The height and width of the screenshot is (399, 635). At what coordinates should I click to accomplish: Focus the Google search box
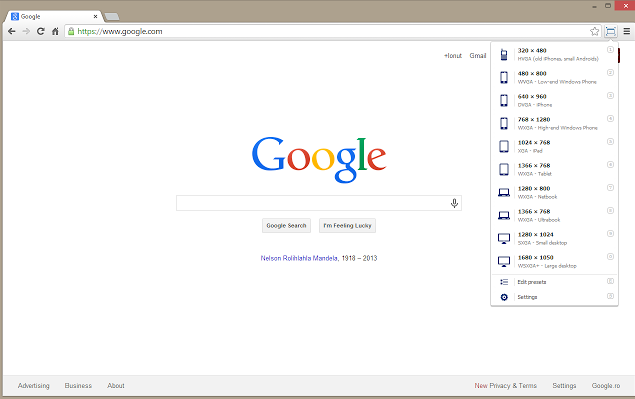319,203
